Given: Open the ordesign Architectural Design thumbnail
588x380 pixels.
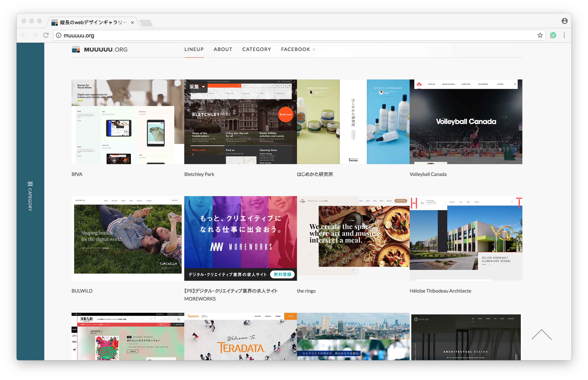Looking at the screenshot, I should (466, 337).
